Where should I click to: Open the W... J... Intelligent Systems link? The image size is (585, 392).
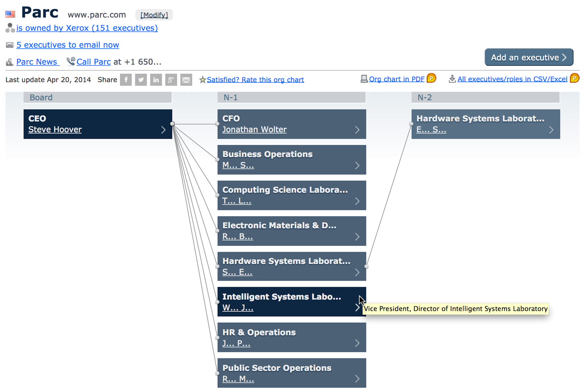tap(238, 308)
